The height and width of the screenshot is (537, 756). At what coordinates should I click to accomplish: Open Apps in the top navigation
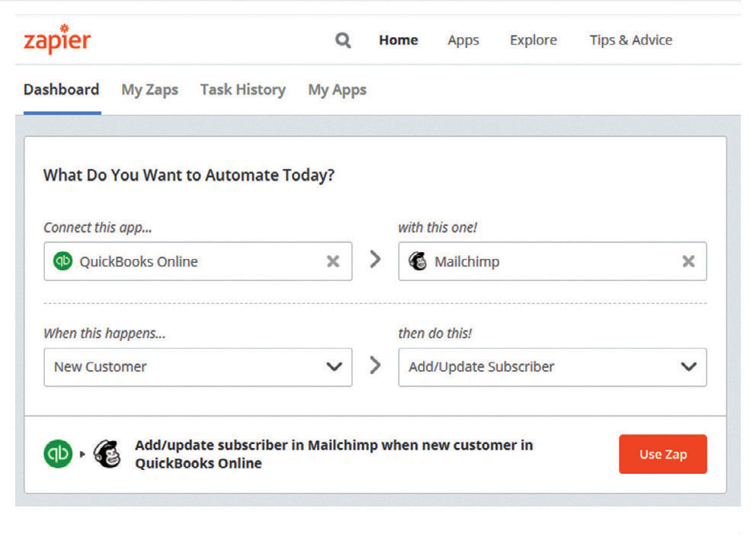tap(463, 40)
